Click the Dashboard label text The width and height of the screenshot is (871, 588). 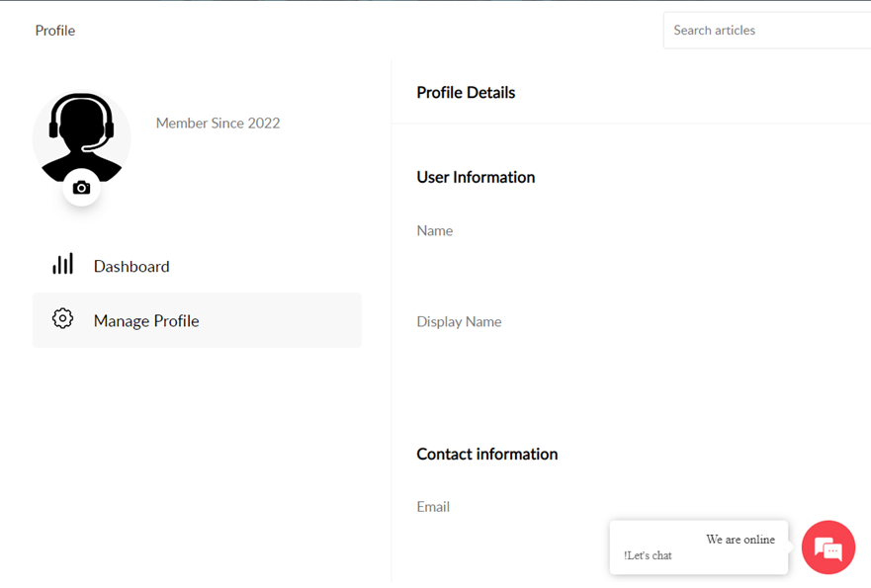tap(131, 267)
